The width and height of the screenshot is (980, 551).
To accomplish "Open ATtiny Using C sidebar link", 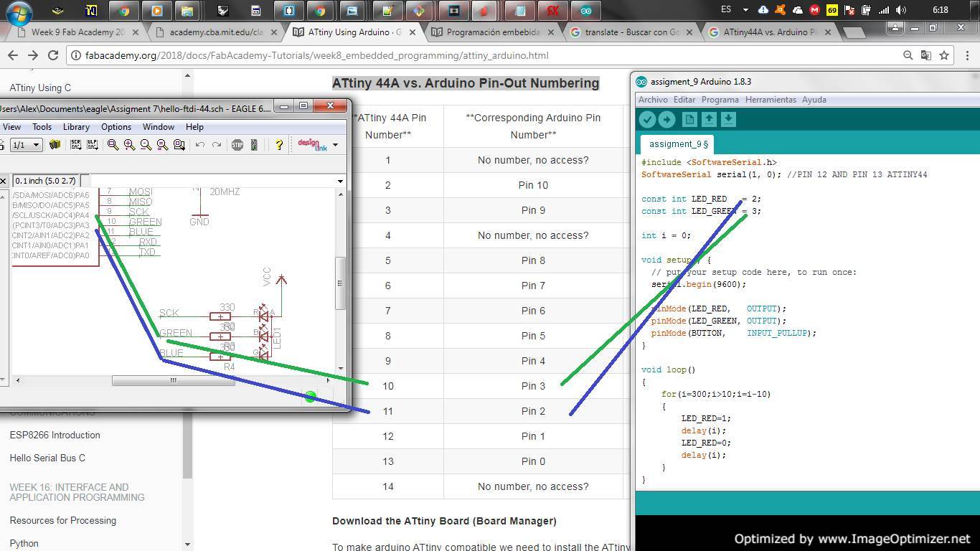I will point(40,88).
